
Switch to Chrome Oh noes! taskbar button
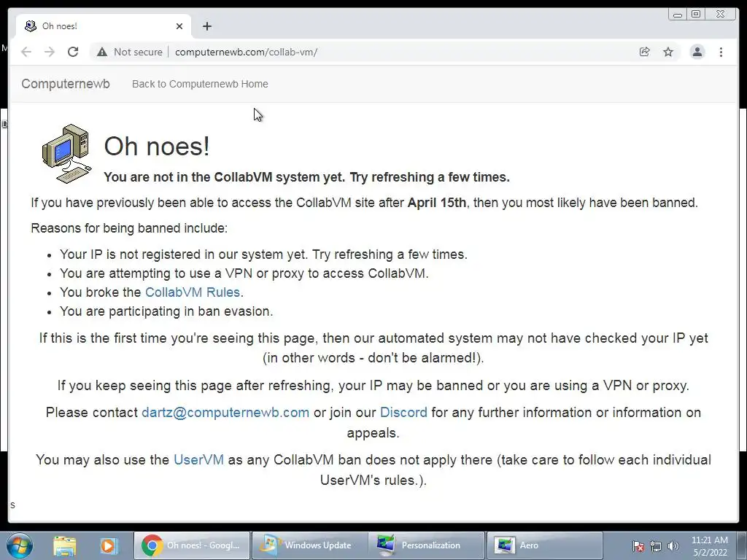193,545
